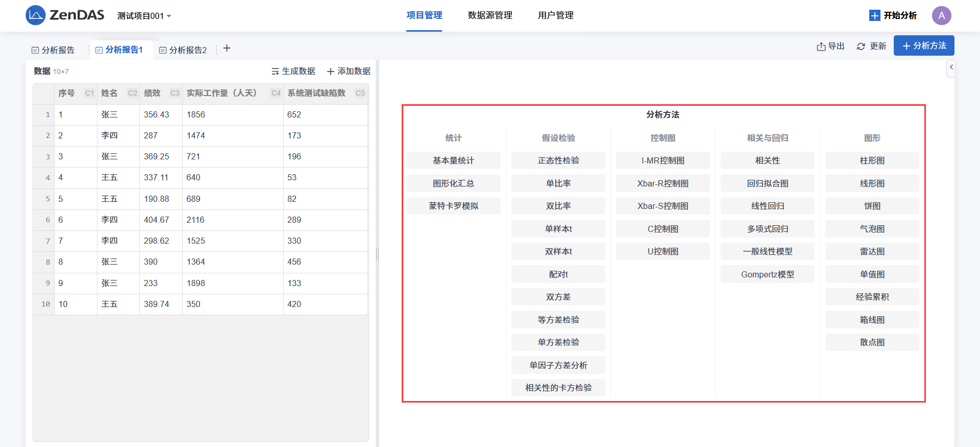Click the 绩效 column header
The width and height of the screenshot is (980, 447).
click(152, 93)
